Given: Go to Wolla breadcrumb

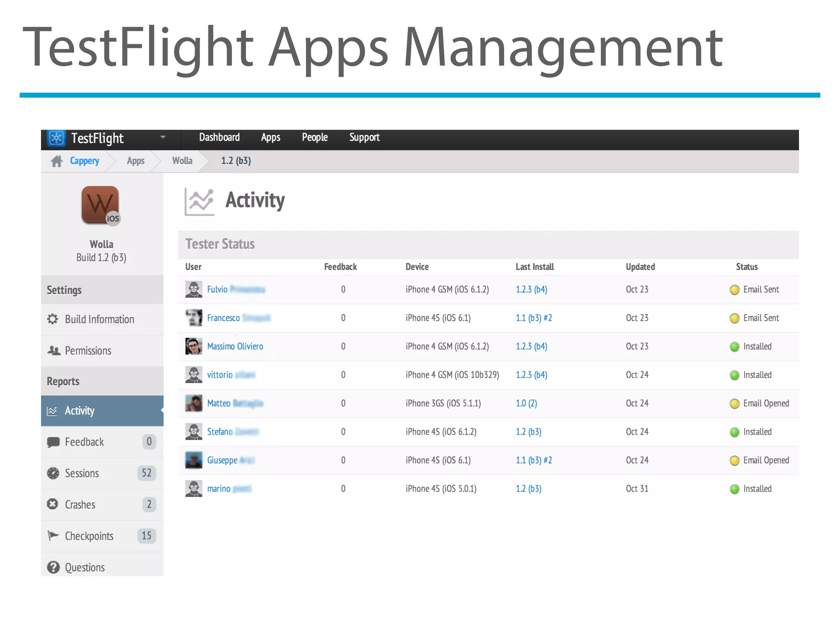Looking at the screenshot, I should (182, 161).
